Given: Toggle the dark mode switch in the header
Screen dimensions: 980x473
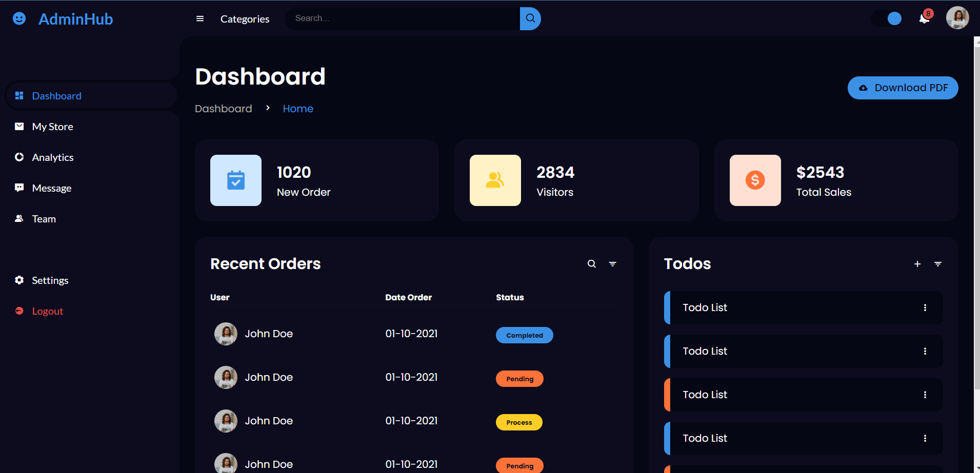Looking at the screenshot, I should [x=887, y=18].
